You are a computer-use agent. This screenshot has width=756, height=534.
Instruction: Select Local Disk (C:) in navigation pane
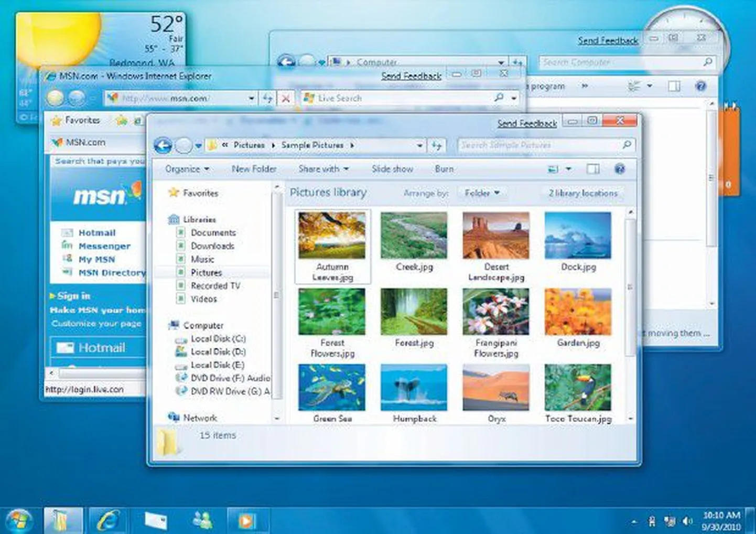point(218,339)
